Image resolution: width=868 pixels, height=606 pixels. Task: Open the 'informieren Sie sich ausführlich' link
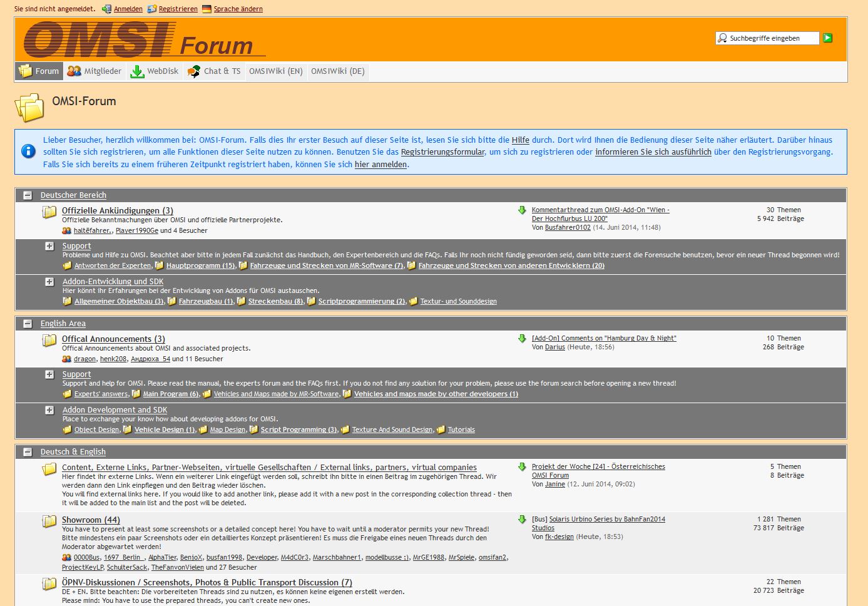tap(653, 152)
